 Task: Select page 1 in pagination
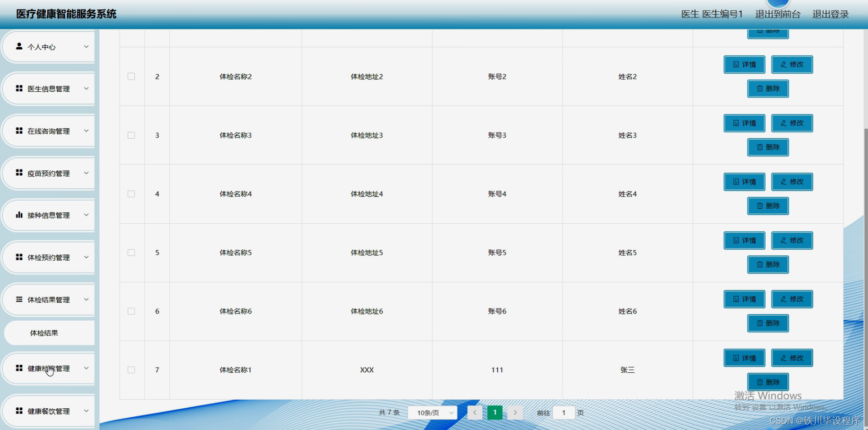pos(495,412)
